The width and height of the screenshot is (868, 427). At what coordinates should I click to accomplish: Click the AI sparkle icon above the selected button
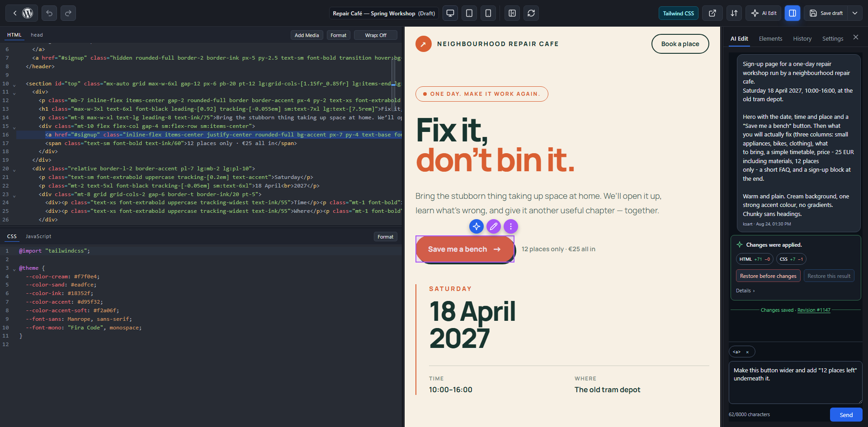(476, 226)
